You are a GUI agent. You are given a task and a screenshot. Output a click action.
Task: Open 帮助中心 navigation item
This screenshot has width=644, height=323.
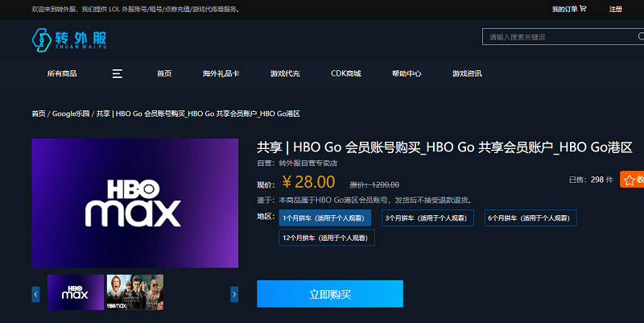tap(407, 73)
